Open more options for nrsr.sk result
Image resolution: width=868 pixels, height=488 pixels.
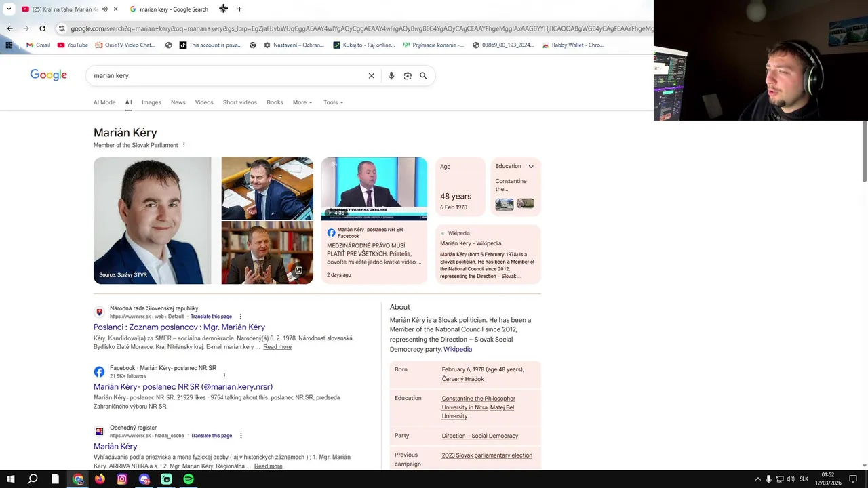240,317
